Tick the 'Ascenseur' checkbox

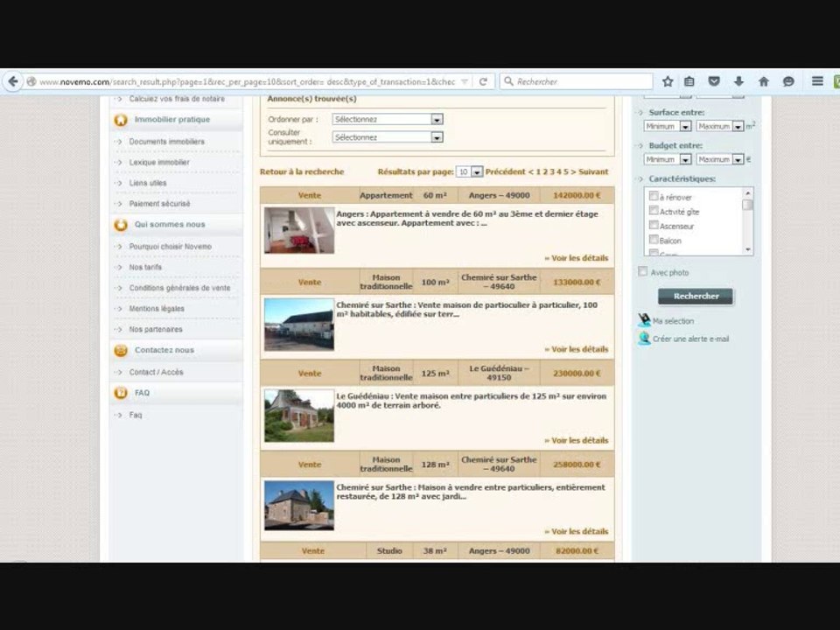(654, 225)
